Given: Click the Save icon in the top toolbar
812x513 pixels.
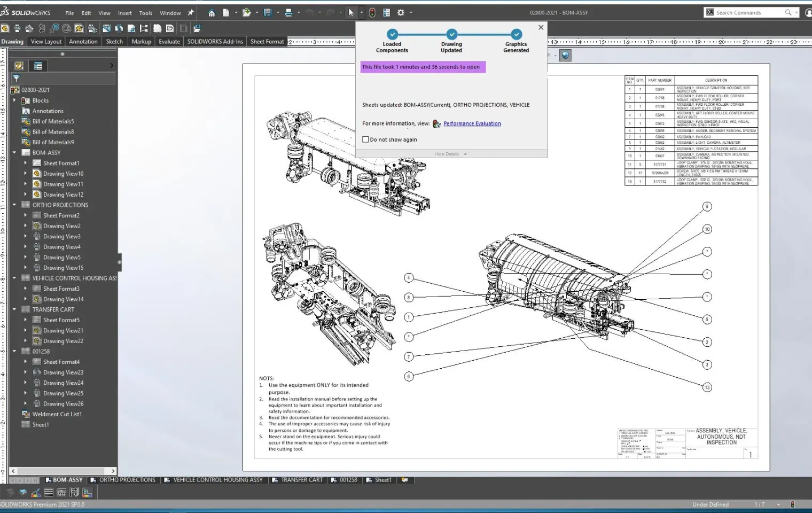Looking at the screenshot, I should click(268, 13).
